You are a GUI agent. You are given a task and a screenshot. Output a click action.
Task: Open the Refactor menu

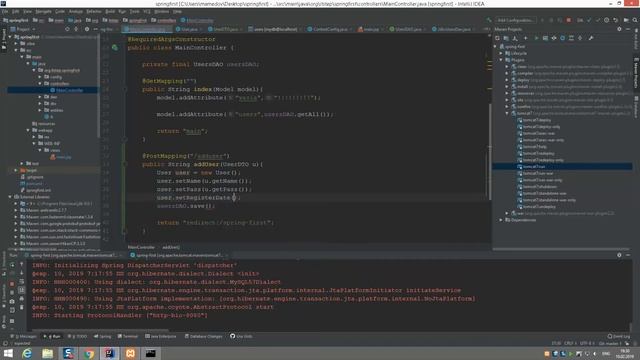(93, 11)
